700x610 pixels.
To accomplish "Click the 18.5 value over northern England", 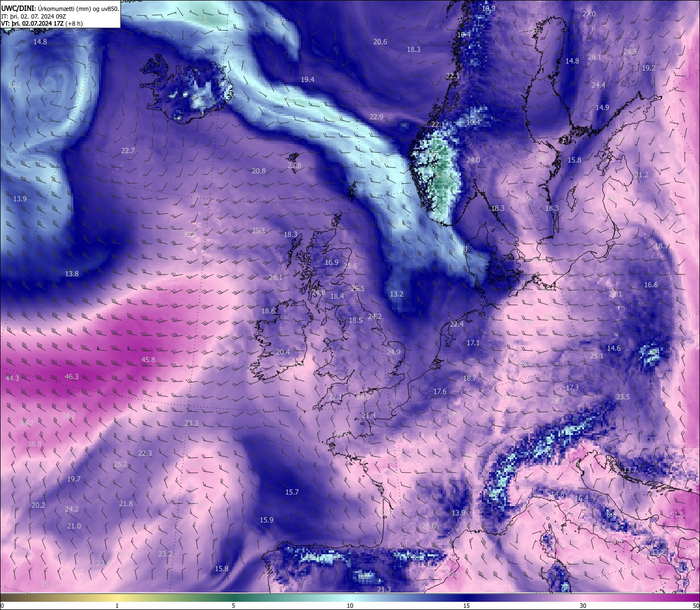I will pos(355,320).
